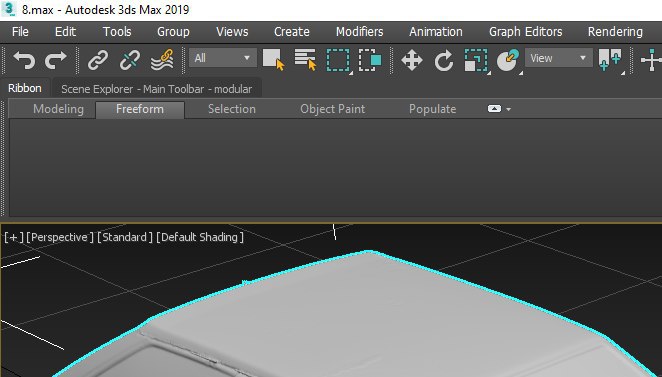Open the Group menu

(x=173, y=32)
